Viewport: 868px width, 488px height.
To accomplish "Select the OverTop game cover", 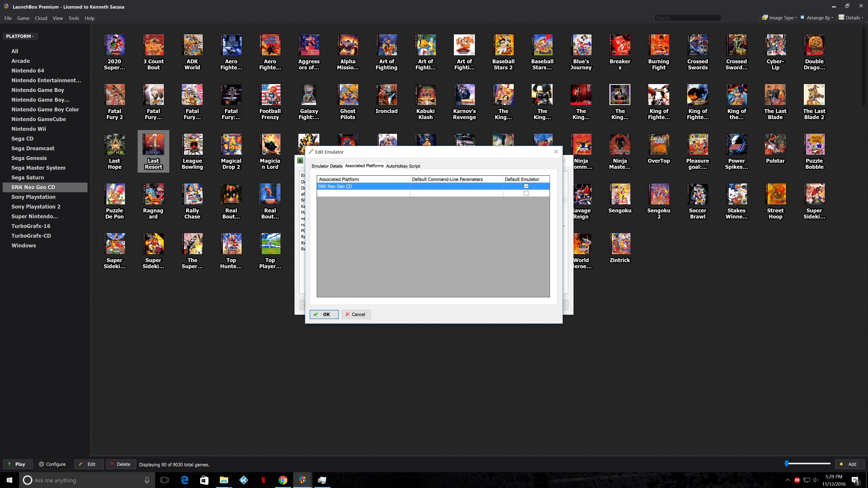I will 659,144.
